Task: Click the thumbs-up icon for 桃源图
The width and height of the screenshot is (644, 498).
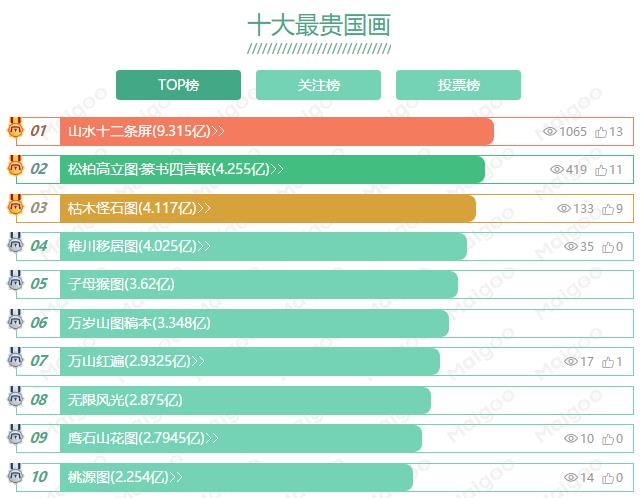Action: pyautogui.click(x=608, y=478)
